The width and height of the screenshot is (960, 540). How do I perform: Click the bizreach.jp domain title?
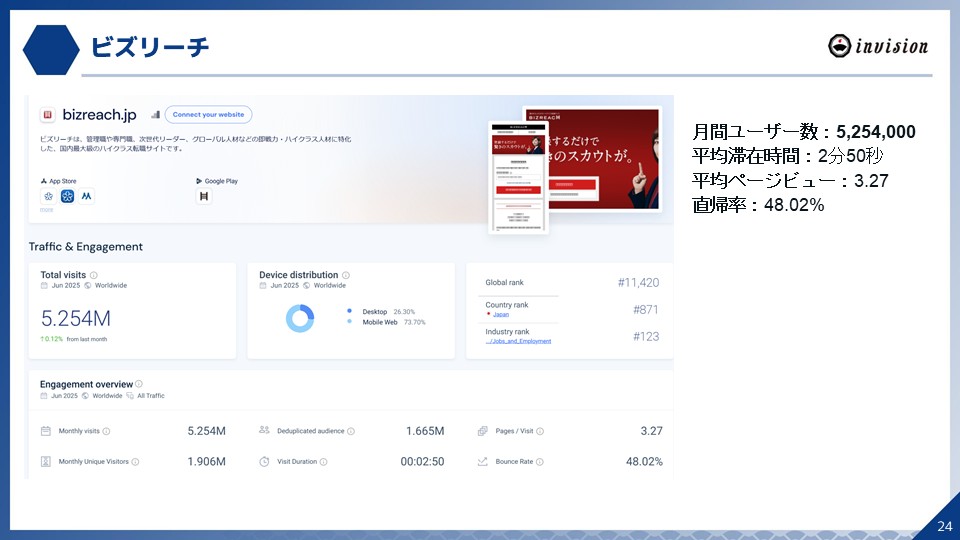(99, 115)
